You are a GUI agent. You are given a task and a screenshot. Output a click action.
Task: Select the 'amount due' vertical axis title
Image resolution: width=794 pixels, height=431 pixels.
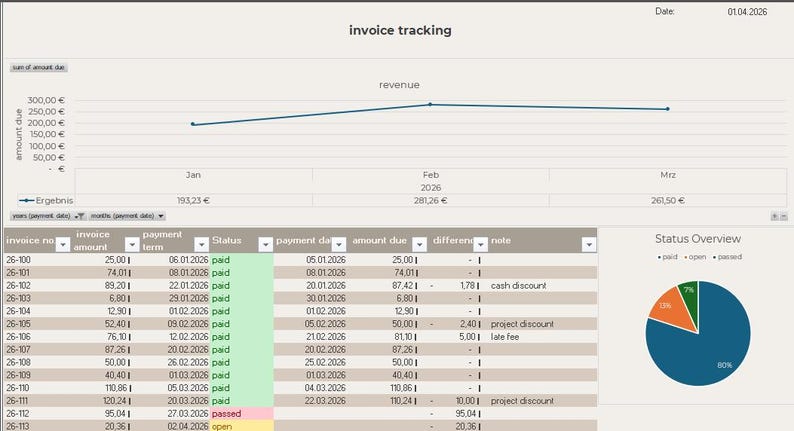[x=19, y=134]
